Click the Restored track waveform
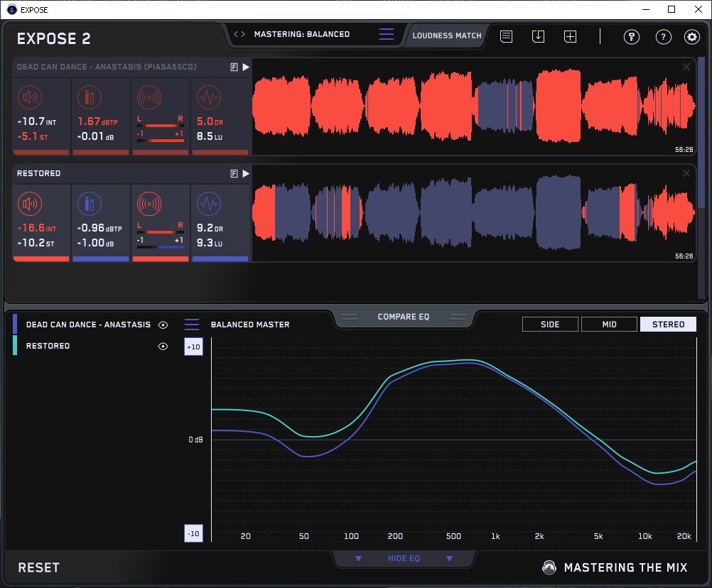 [x=474, y=212]
